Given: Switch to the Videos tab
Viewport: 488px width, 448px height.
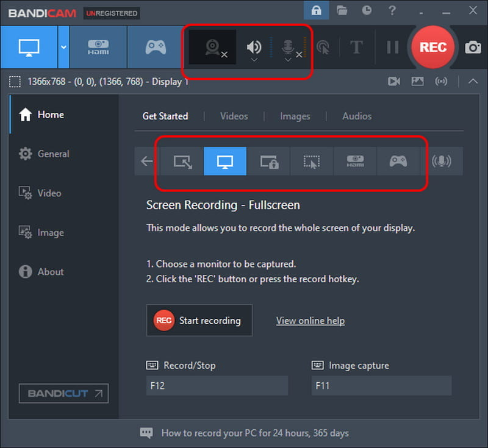Looking at the screenshot, I should click(x=234, y=116).
